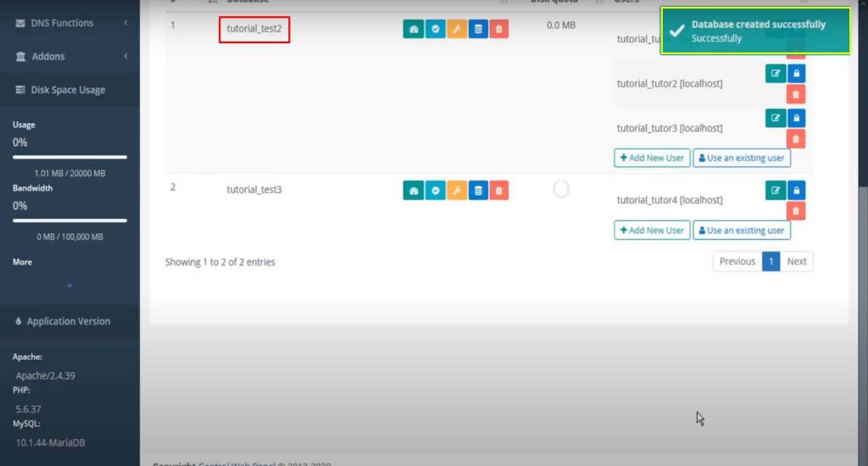Click the checkmark in the success notification
868x466 pixels.
676,31
